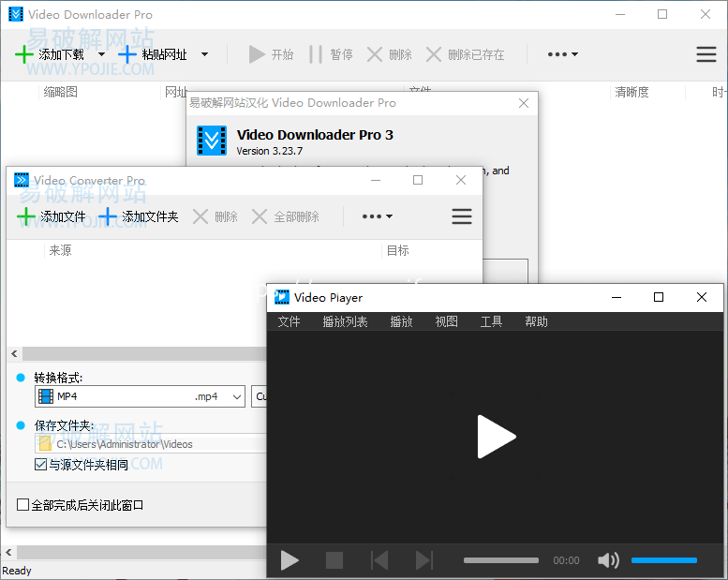728x580 pixels.
Task: Click the folder icon in save path field
Action: pyautogui.click(x=46, y=444)
